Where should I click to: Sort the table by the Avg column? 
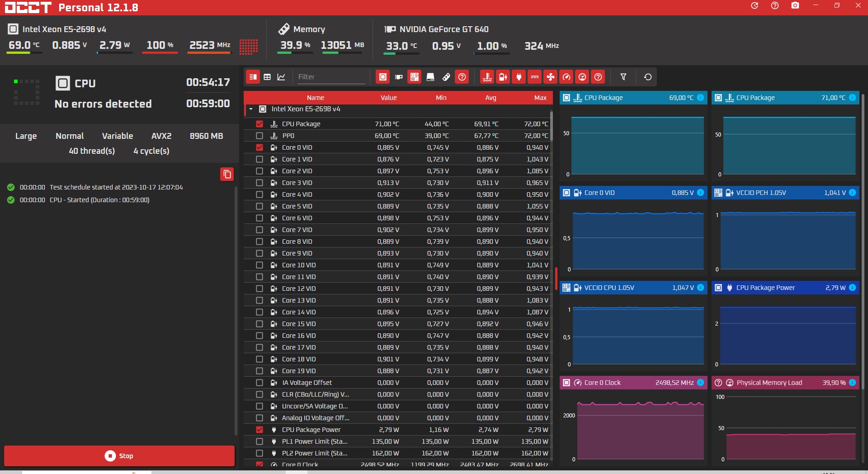coord(491,98)
